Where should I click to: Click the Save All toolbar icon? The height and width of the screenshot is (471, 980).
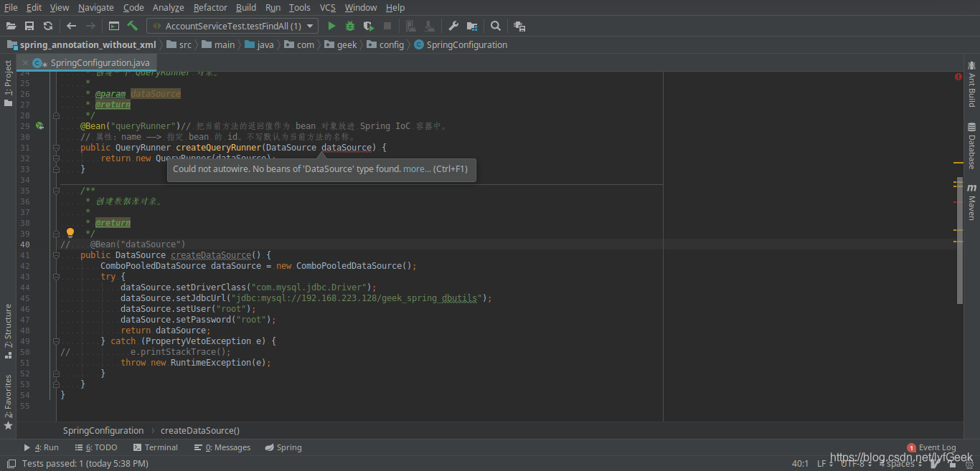pyautogui.click(x=29, y=26)
